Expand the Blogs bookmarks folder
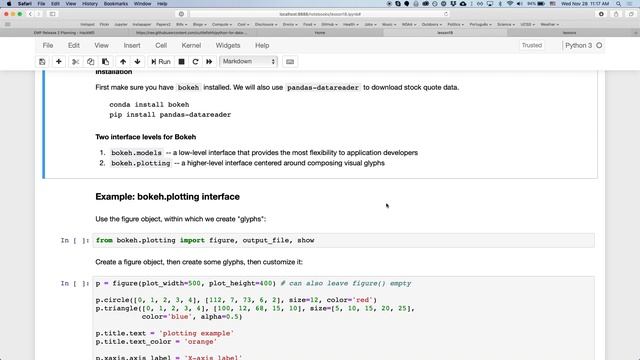Screen dimensions: 640x360 coord(200,24)
